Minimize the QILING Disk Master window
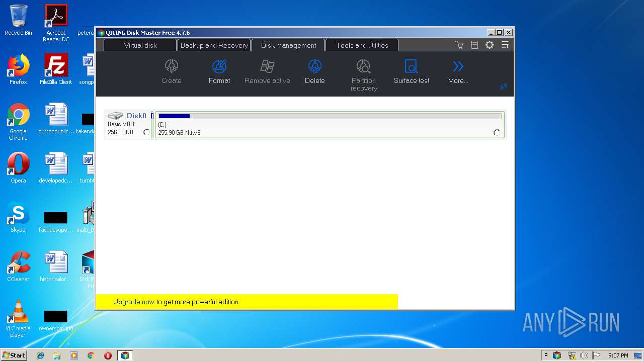This screenshot has width=644, height=362. click(491, 32)
